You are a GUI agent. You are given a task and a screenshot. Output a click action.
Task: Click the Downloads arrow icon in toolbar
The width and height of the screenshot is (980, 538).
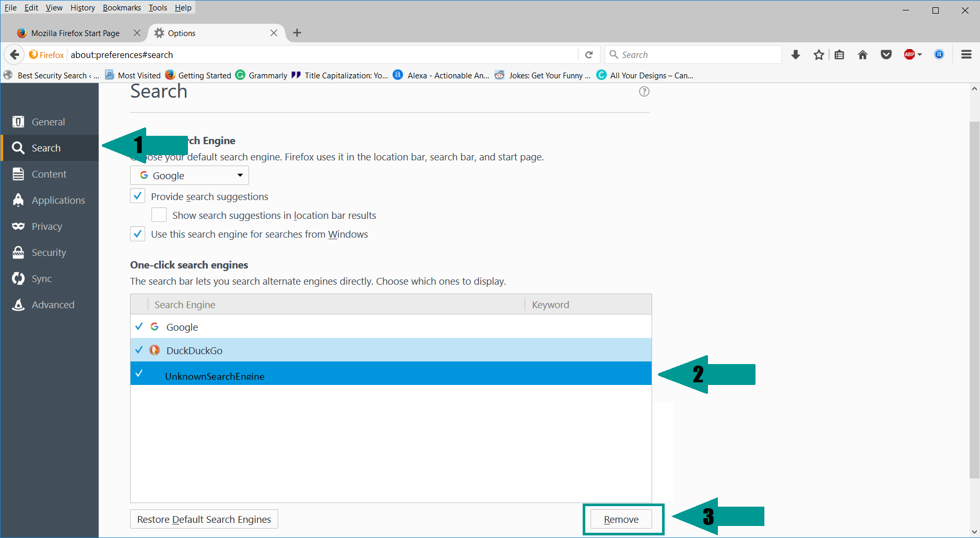pos(796,55)
